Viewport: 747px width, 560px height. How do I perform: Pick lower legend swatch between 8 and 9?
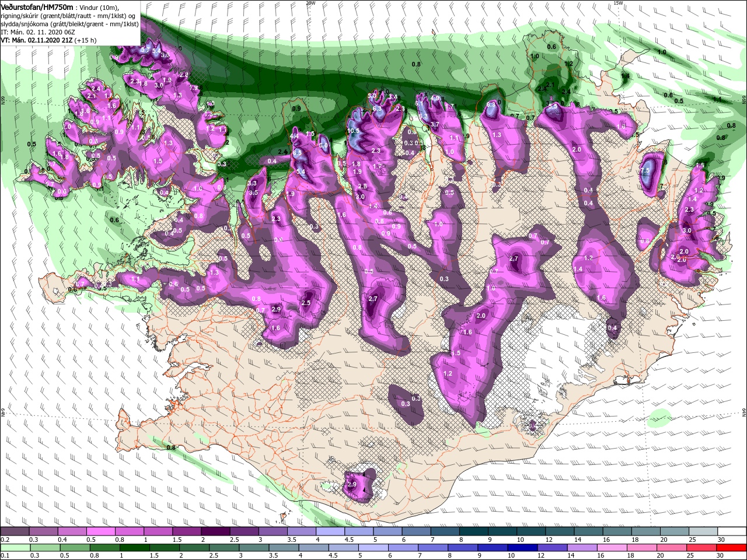pyautogui.click(x=462, y=548)
